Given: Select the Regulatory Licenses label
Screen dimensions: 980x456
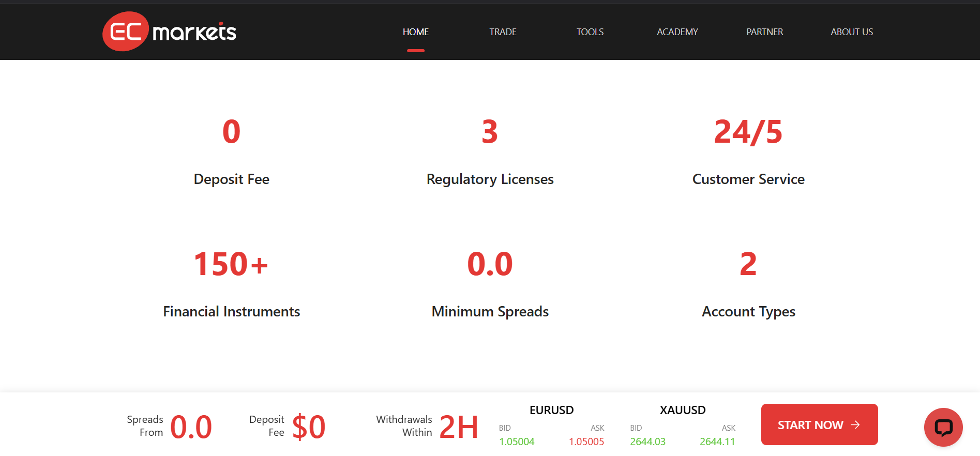Looking at the screenshot, I should pos(490,179).
